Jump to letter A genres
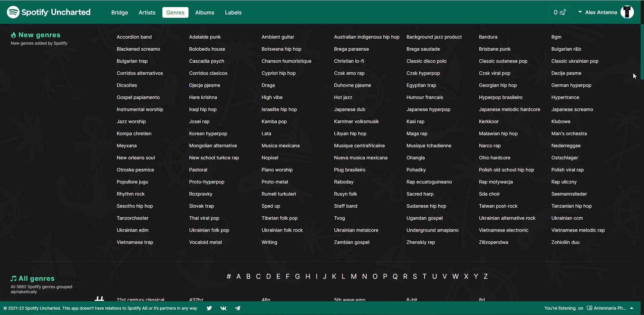Viewport: 644px width, 315px height. coord(238,276)
